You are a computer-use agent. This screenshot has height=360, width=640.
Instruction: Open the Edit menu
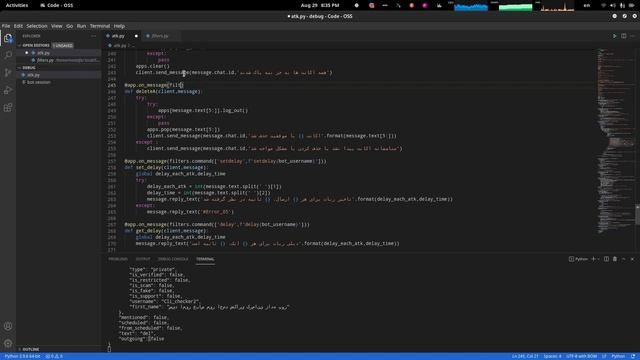18,26
